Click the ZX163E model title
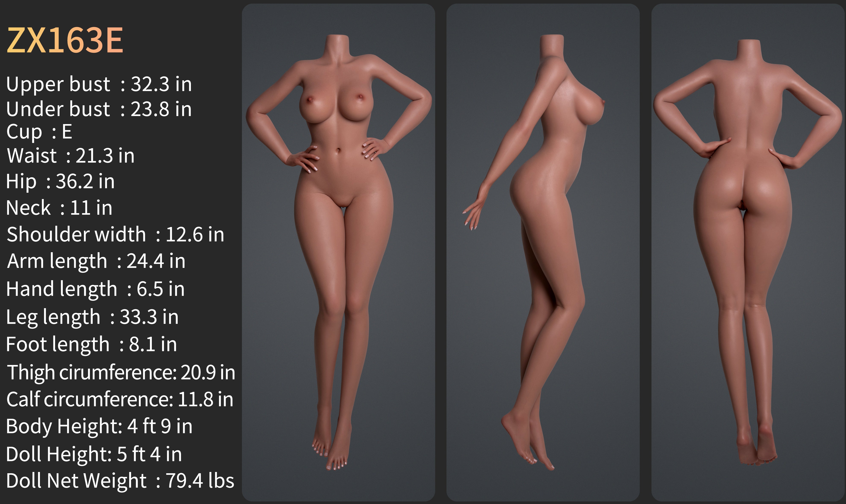Viewport: 846px width, 504px height. click(x=65, y=40)
